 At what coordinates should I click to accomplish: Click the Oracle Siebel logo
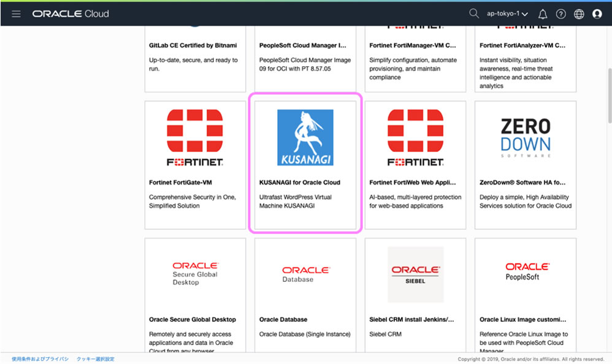tap(415, 274)
